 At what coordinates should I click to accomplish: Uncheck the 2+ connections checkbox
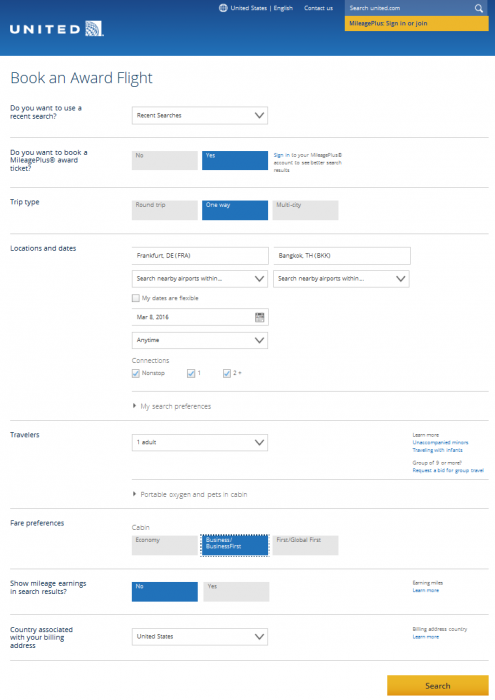tap(227, 373)
